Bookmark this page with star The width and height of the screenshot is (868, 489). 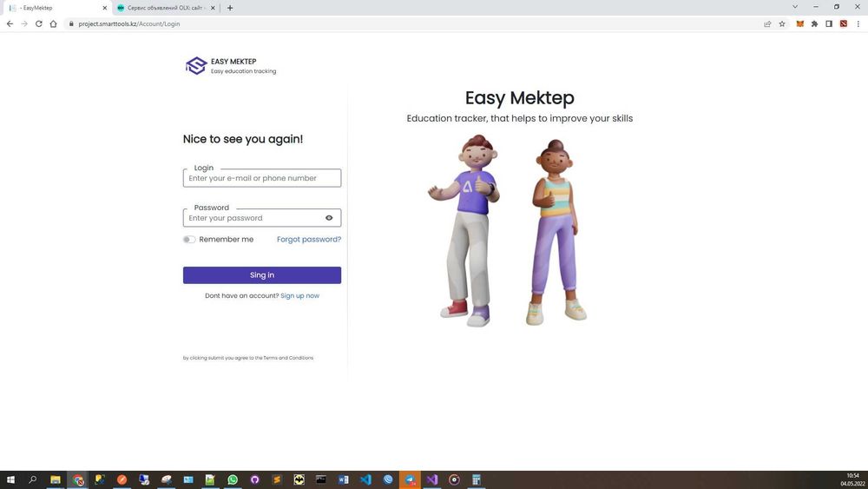pyautogui.click(x=782, y=23)
